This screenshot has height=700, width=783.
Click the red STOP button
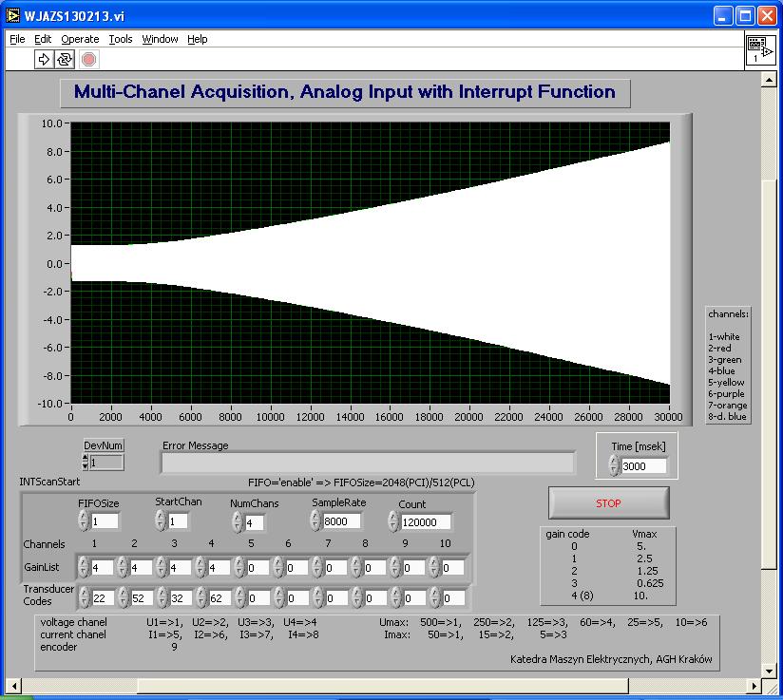[x=608, y=502]
